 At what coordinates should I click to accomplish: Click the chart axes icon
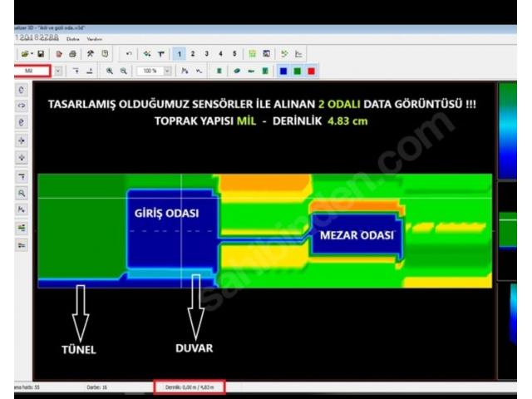(x=298, y=53)
